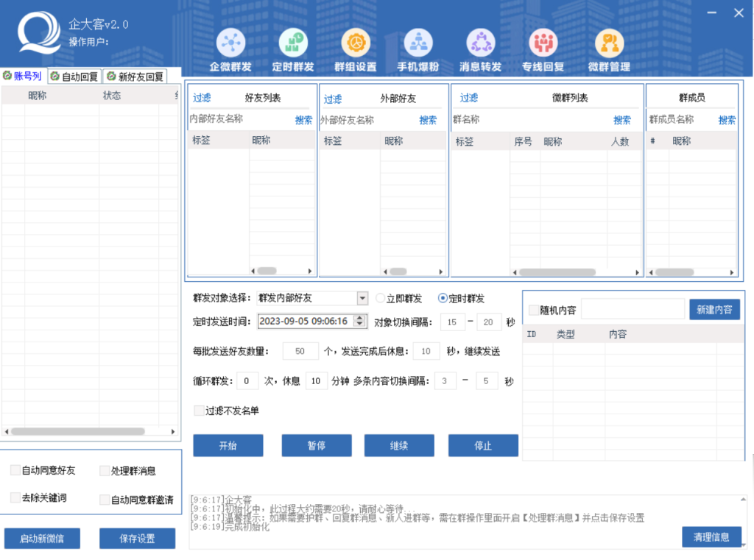Click the 手机爆粉 icon
Screen dimensions: 754x560
[x=418, y=43]
